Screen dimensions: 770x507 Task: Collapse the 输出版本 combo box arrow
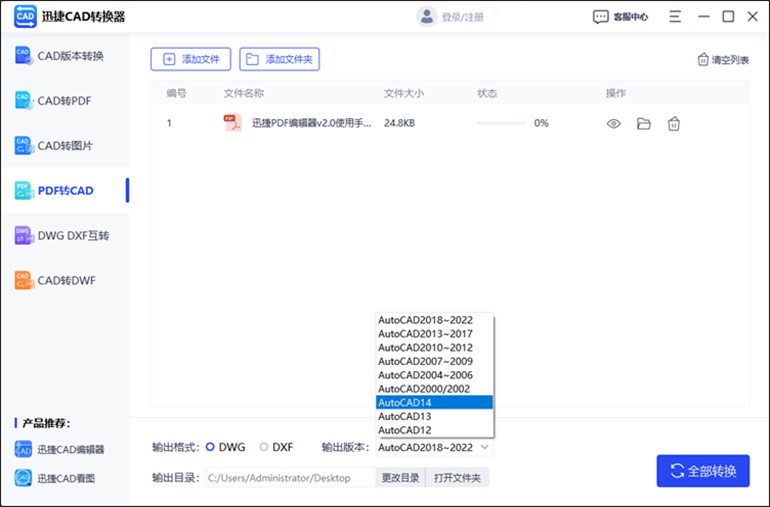click(x=485, y=447)
